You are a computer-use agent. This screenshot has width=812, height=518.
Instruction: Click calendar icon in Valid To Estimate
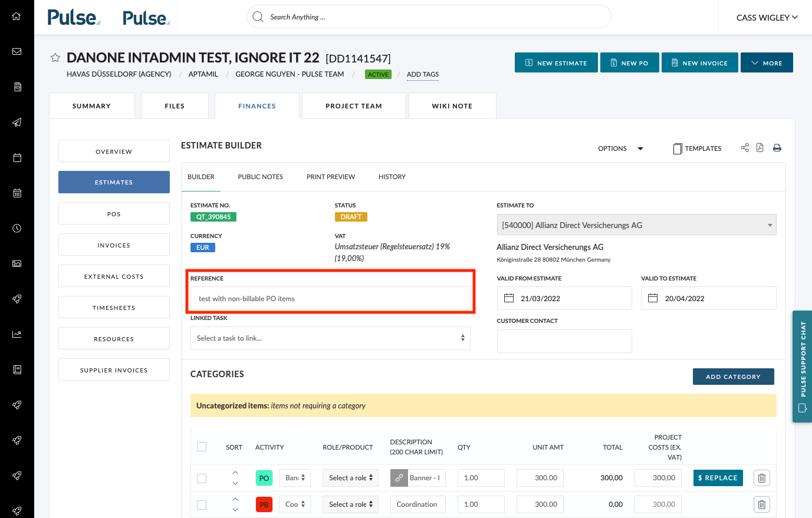click(x=653, y=298)
